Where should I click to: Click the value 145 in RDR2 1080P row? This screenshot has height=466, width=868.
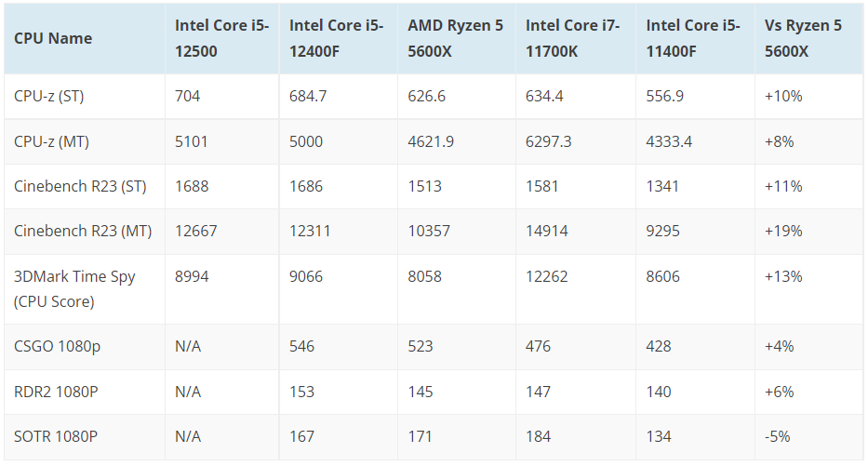[x=421, y=392]
